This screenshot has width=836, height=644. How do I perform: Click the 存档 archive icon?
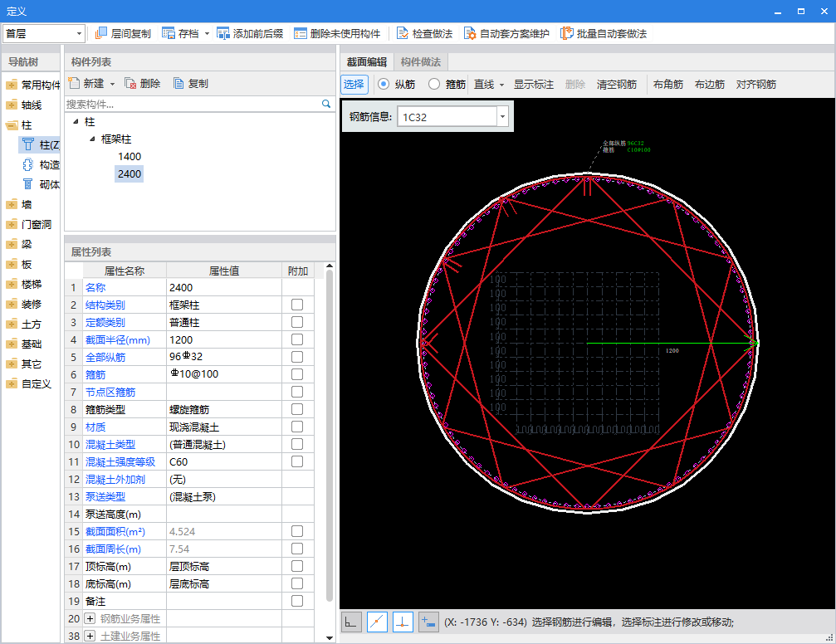click(x=169, y=33)
